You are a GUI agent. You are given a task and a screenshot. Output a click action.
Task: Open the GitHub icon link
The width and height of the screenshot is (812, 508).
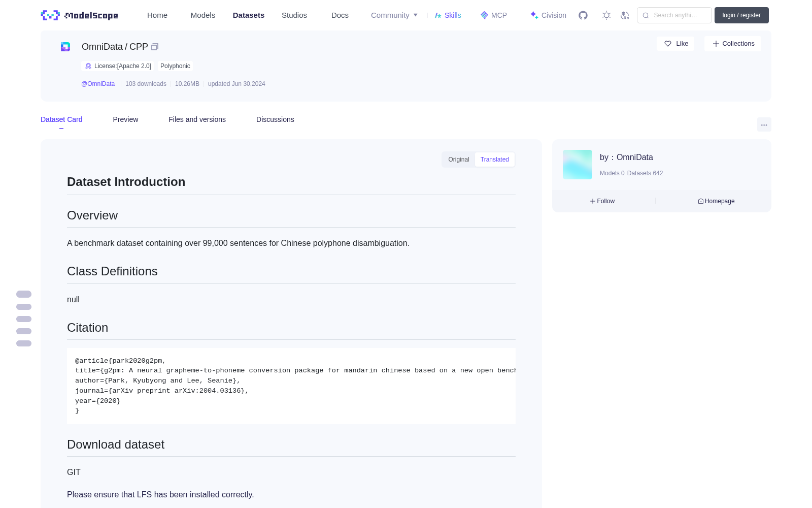tap(583, 15)
